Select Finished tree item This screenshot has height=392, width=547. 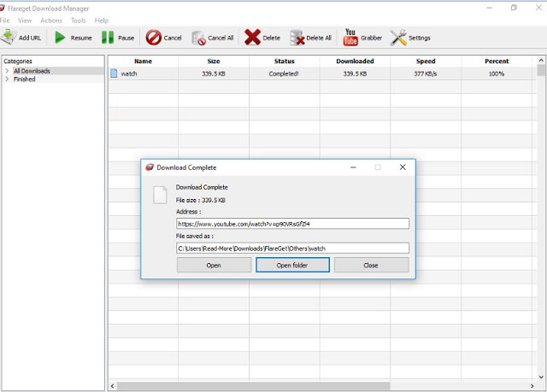point(25,79)
